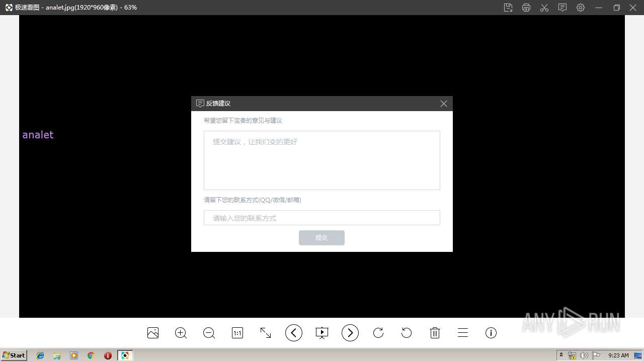
Task: Open media player taskbar icon
Action: (x=74, y=355)
